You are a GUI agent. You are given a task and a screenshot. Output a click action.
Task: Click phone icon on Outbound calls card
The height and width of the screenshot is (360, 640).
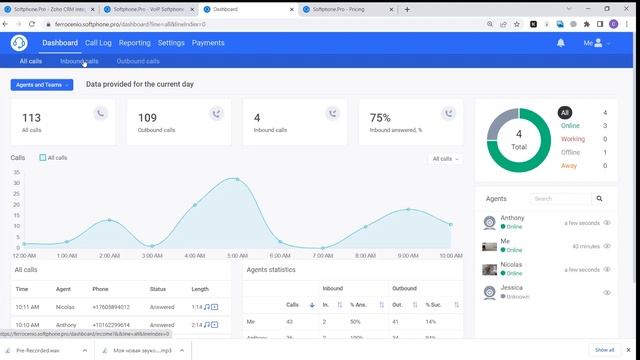click(x=217, y=113)
